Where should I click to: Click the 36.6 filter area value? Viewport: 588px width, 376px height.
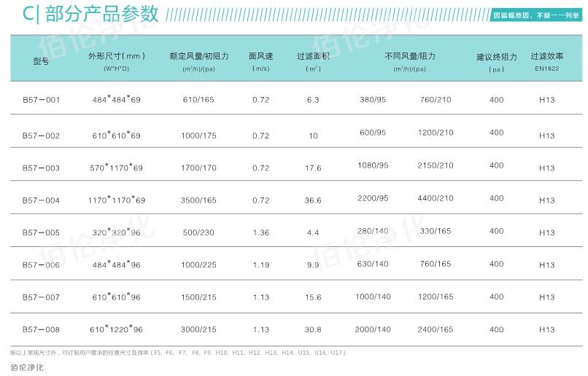point(313,200)
